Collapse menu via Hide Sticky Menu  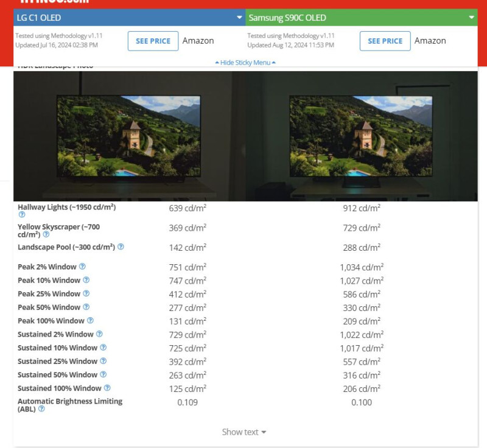(245, 63)
